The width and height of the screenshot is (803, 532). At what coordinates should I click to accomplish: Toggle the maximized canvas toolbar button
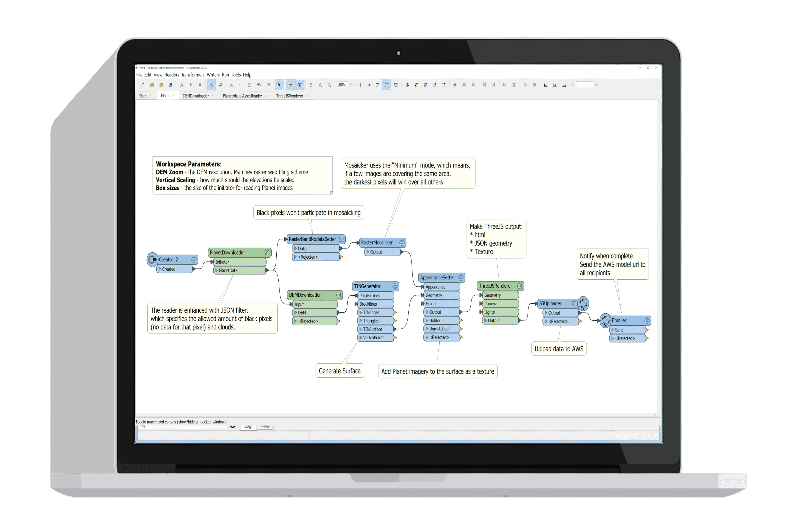click(x=386, y=85)
